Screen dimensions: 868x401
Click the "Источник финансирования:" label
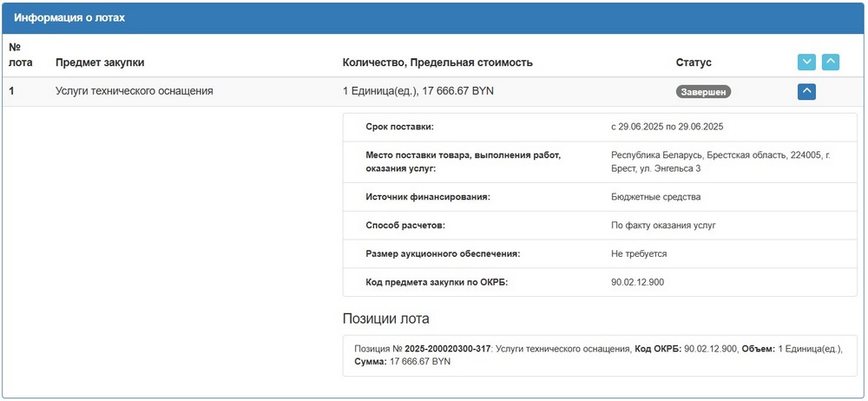click(x=428, y=197)
